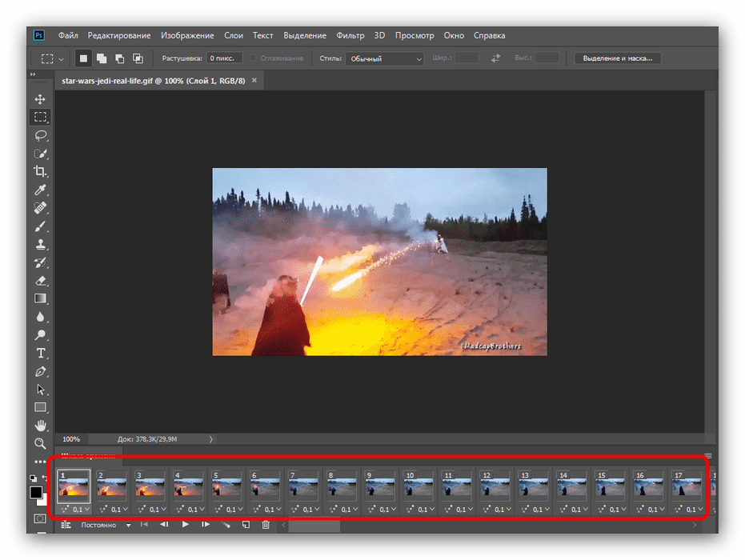745x560 pixels.
Task: Click the foreground color swatch
Action: coord(36,492)
